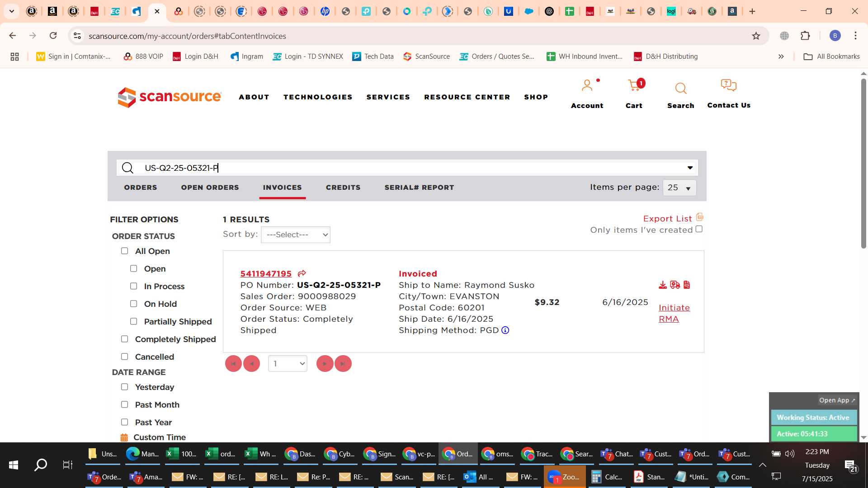The image size is (868, 488).
Task: Go to first results page
Action: (233, 364)
